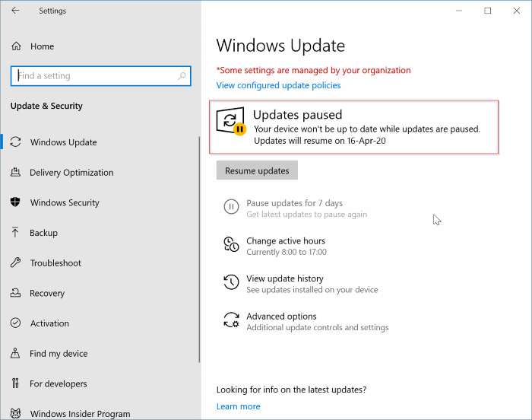The height and width of the screenshot is (420, 532).
Task: Open For developers section
Action: tap(59, 383)
